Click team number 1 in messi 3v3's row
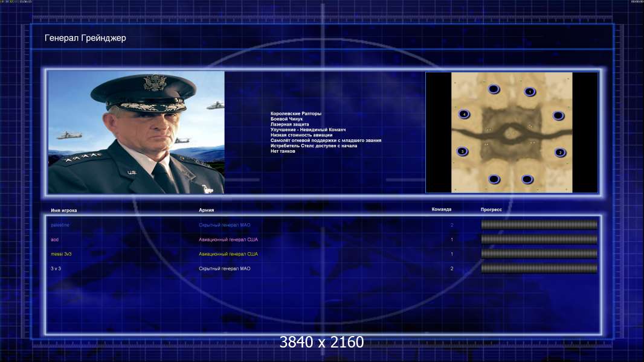 [452, 254]
